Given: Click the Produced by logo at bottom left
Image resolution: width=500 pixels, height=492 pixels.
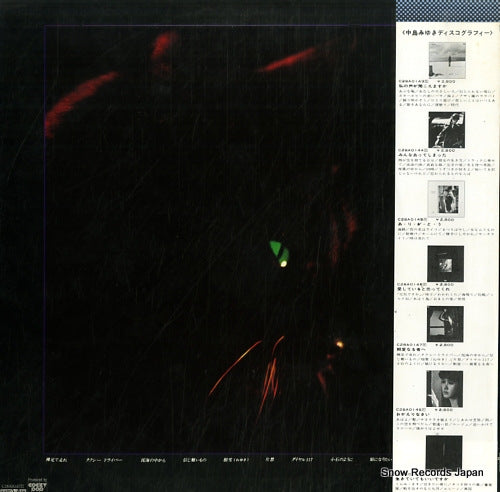Looking at the screenshot, I should click(37, 484).
